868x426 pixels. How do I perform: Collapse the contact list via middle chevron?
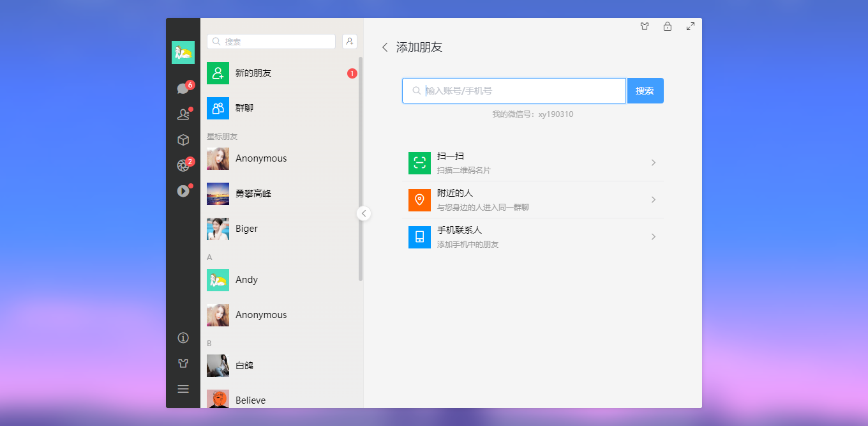tap(364, 213)
